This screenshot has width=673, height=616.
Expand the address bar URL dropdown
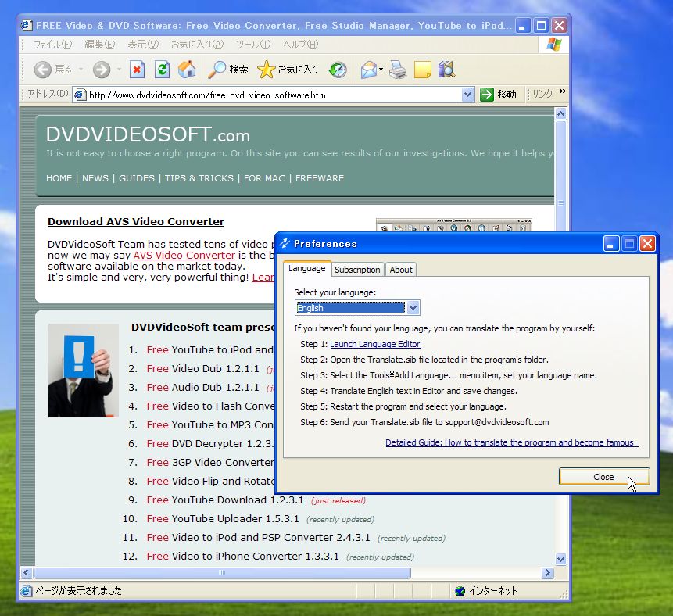click(x=468, y=95)
